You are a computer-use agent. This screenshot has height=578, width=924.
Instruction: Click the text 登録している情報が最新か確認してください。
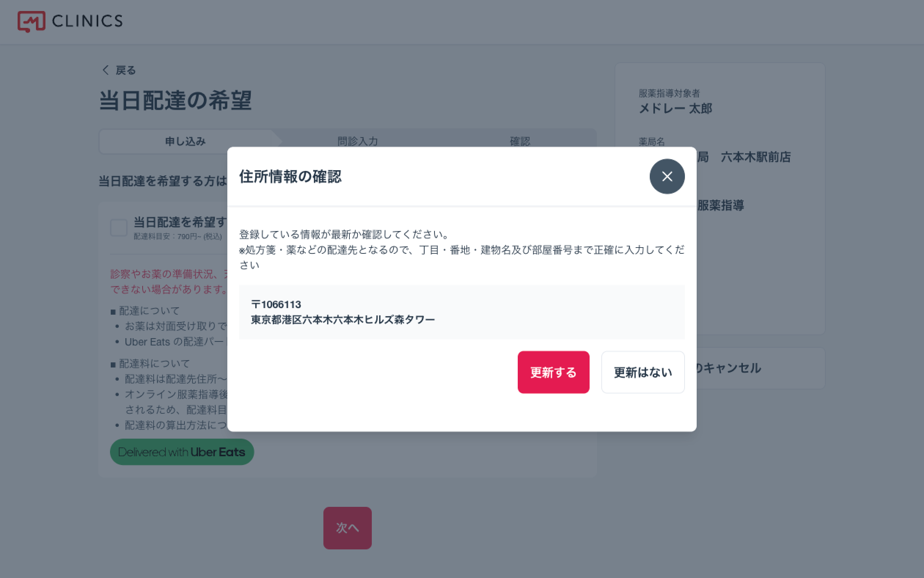(344, 234)
